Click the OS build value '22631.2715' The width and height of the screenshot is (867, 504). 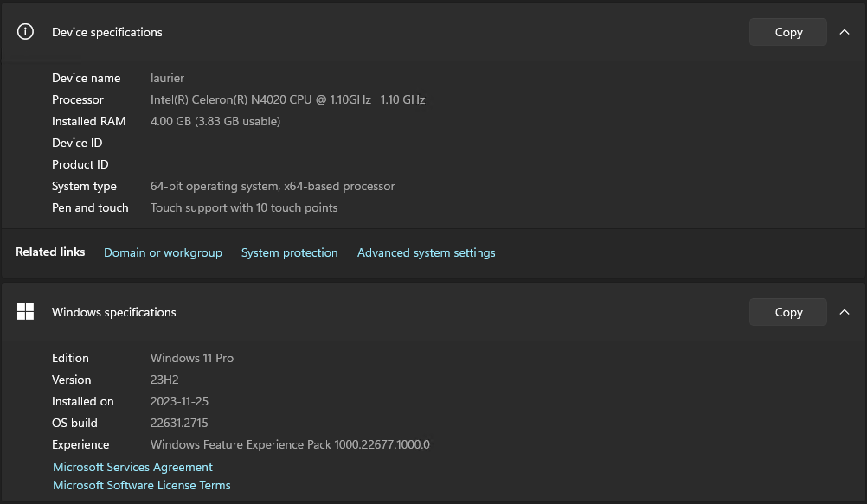coord(179,423)
